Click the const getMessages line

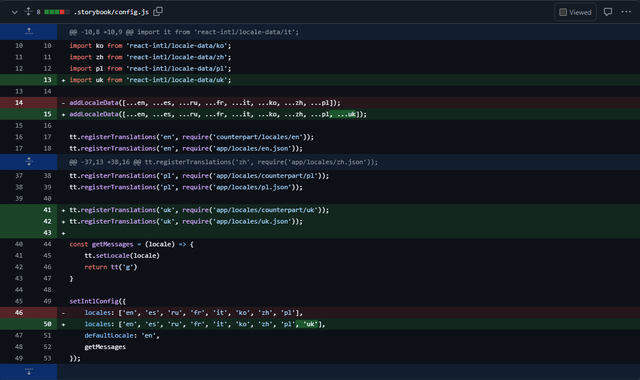click(x=131, y=244)
